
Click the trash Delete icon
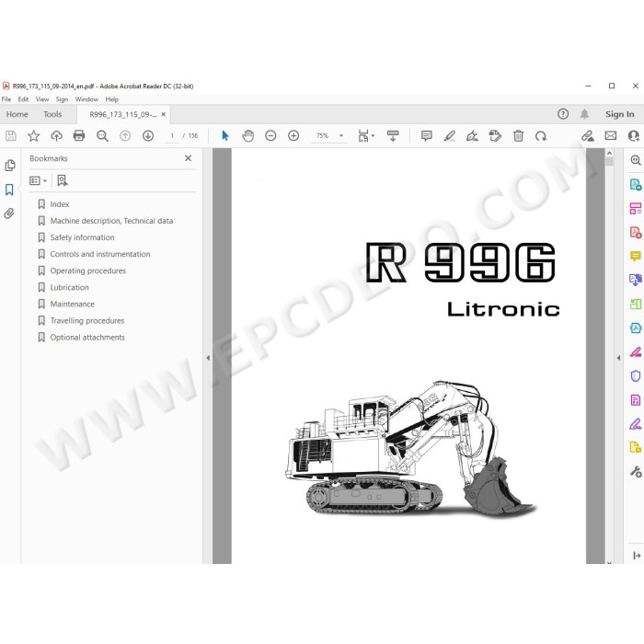tap(518, 135)
